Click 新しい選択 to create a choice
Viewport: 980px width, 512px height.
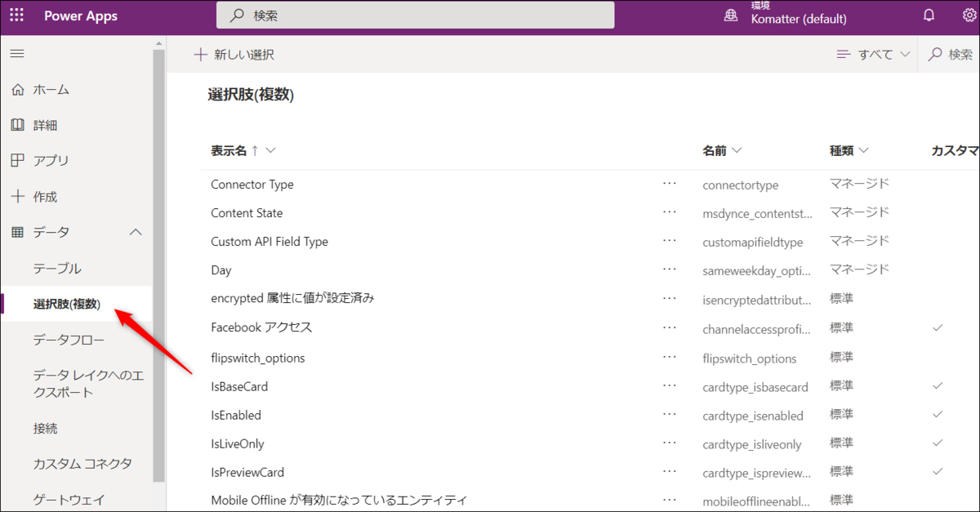pyautogui.click(x=233, y=54)
